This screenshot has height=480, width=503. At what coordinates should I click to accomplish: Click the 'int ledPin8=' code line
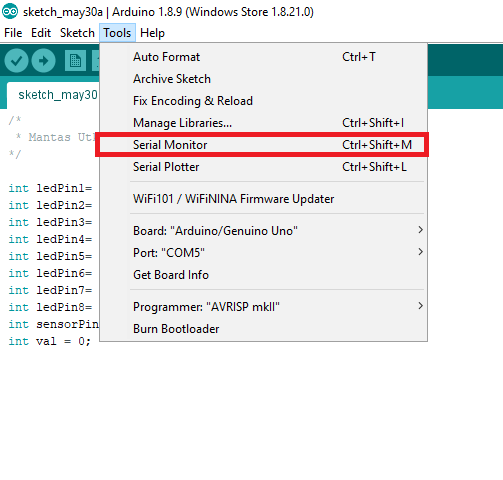coord(50,307)
